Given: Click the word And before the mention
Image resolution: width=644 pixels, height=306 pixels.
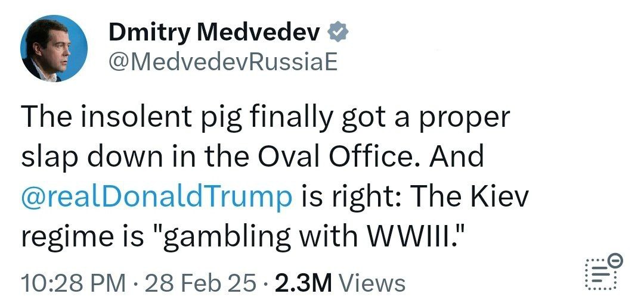Looking at the screenshot, I should 459,157.
